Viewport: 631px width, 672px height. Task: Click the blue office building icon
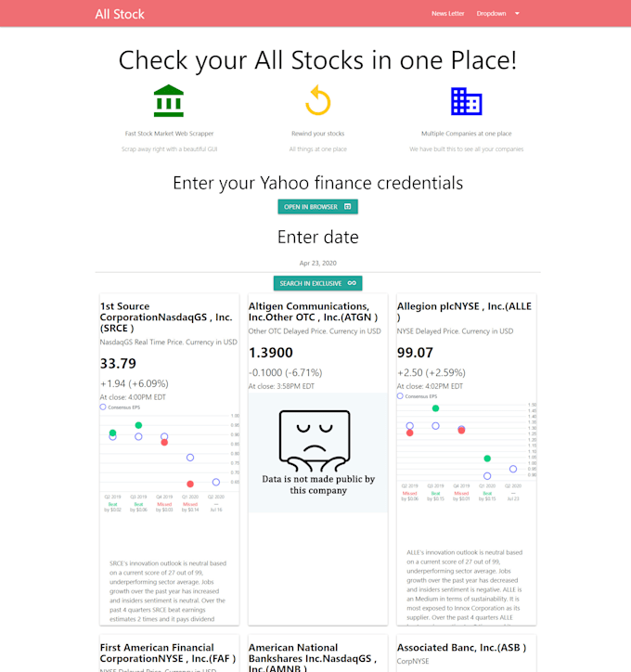coord(466,101)
